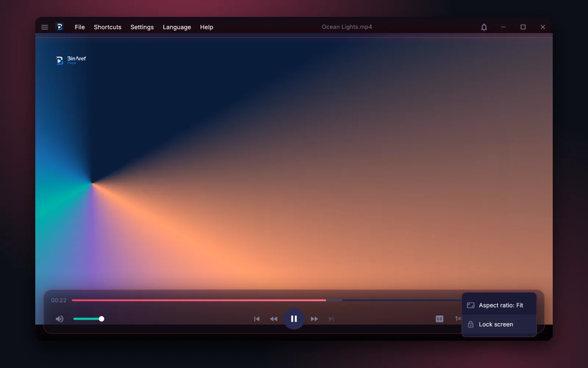Open the Language menu
Image resolution: width=588 pixels, height=368 pixels.
(177, 27)
